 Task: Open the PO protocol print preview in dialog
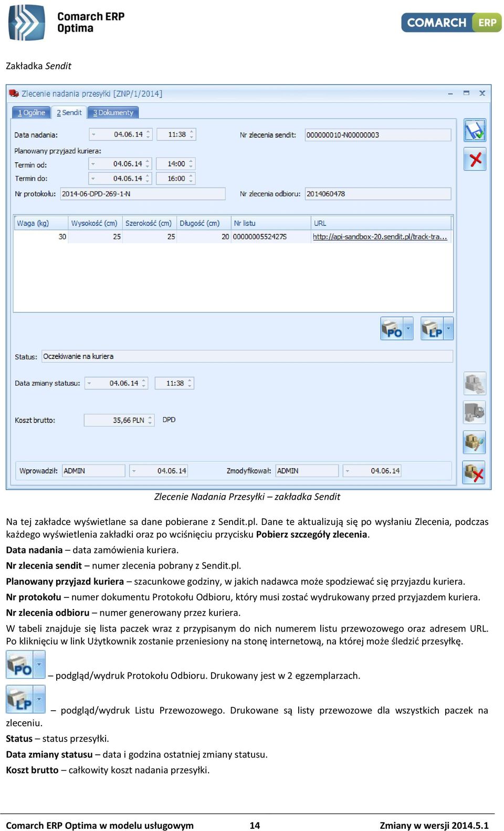point(392,329)
